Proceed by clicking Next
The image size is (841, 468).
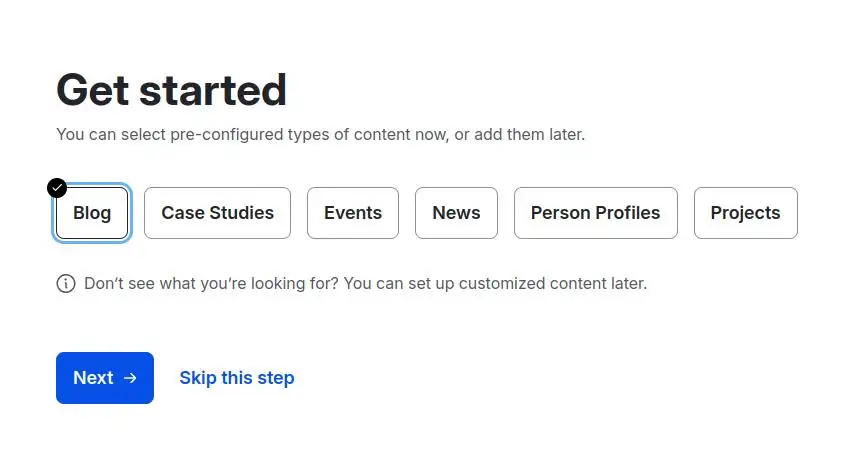pyautogui.click(x=104, y=378)
